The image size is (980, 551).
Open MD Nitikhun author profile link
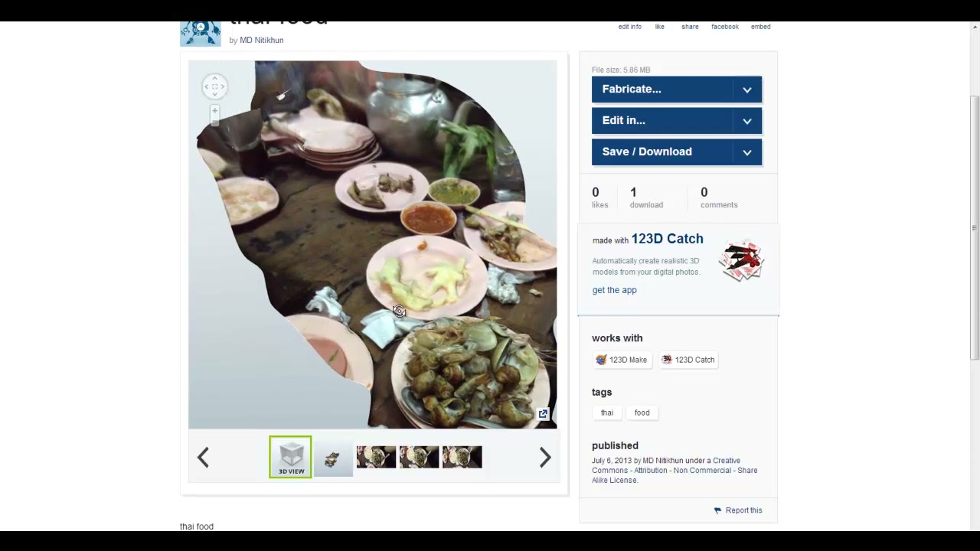click(x=262, y=41)
